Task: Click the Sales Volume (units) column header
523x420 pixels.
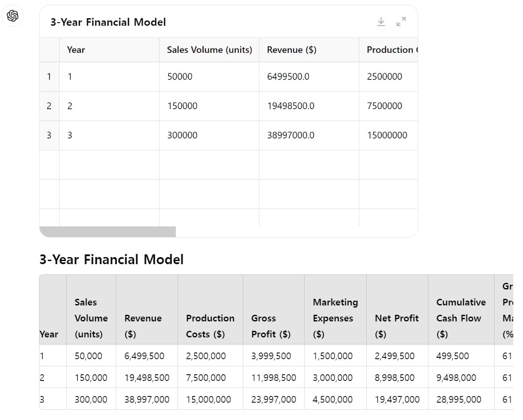Action: point(209,50)
